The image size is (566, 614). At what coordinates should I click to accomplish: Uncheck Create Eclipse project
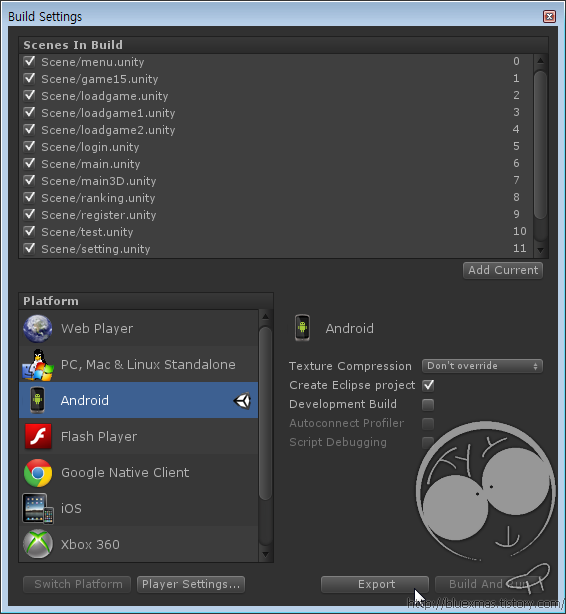428,385
